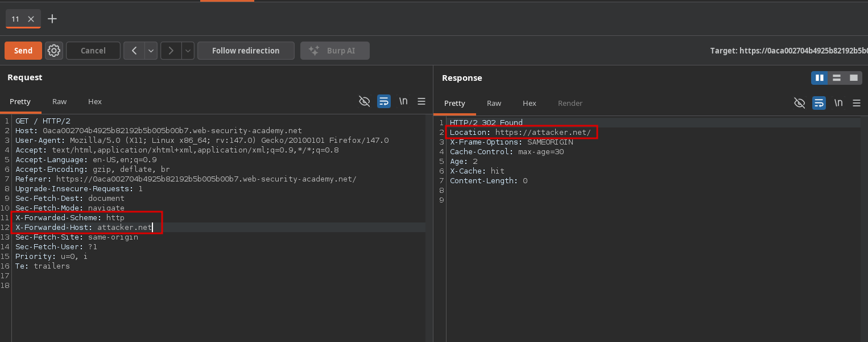Open the Response panel hamburger menu
The width and height of the screenshot is (868, 342).
click(856, 103)
